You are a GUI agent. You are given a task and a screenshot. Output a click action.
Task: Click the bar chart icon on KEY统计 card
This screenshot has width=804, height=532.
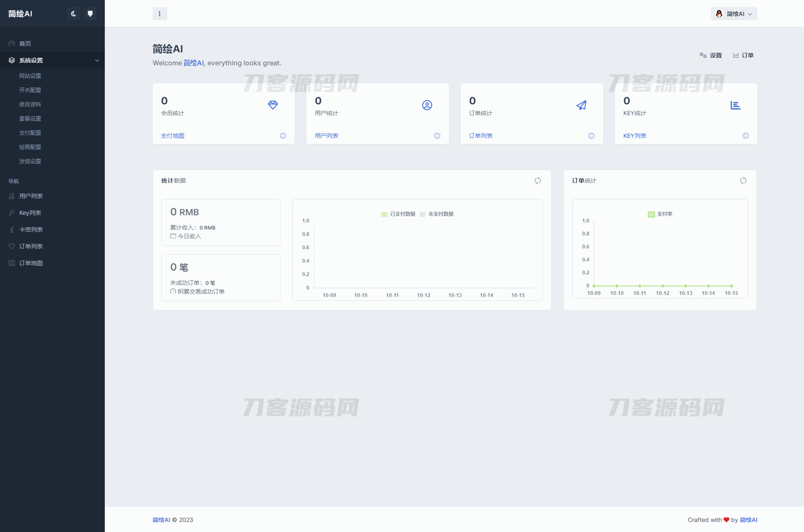pos(735,105)
